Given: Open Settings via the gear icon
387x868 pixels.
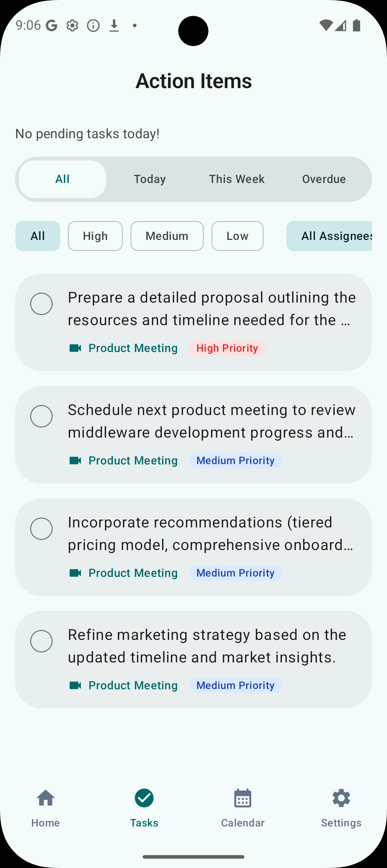Looking at the screenshot, I should (341, 798).
